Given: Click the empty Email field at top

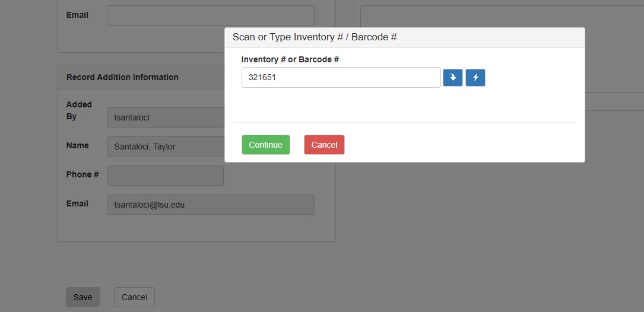Looking at the screenshot, I should coord(210,15).
